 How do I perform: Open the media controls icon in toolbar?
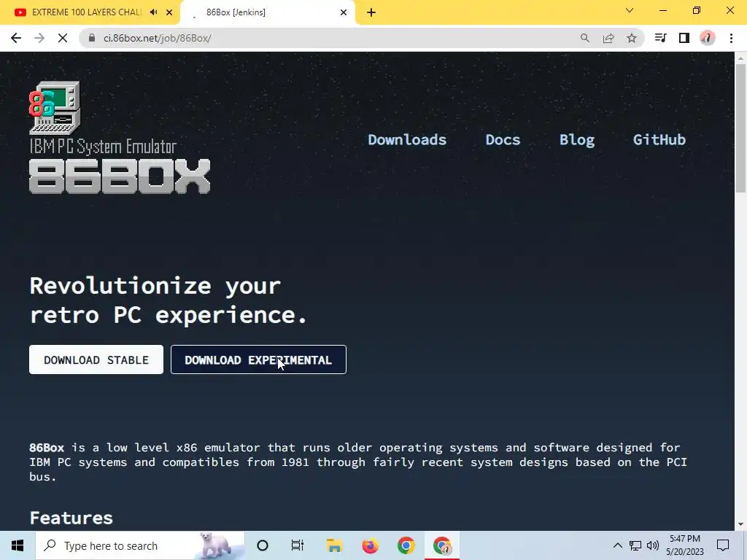click(660, 38)
